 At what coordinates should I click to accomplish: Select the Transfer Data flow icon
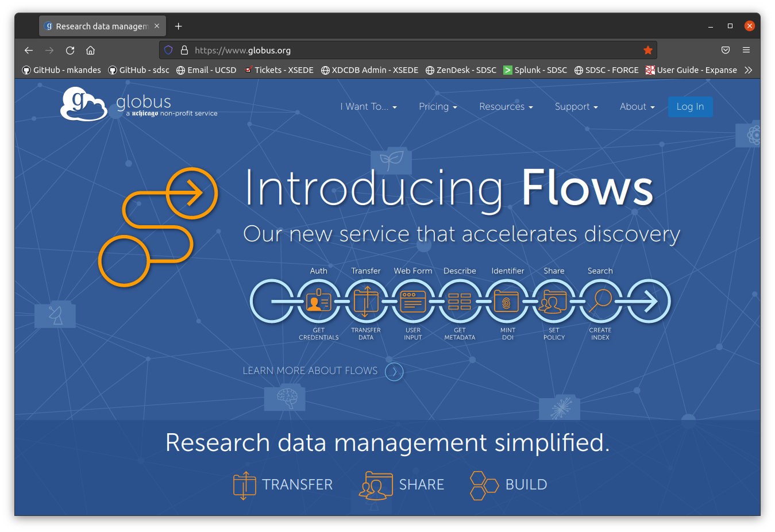[x=366, y=301]
